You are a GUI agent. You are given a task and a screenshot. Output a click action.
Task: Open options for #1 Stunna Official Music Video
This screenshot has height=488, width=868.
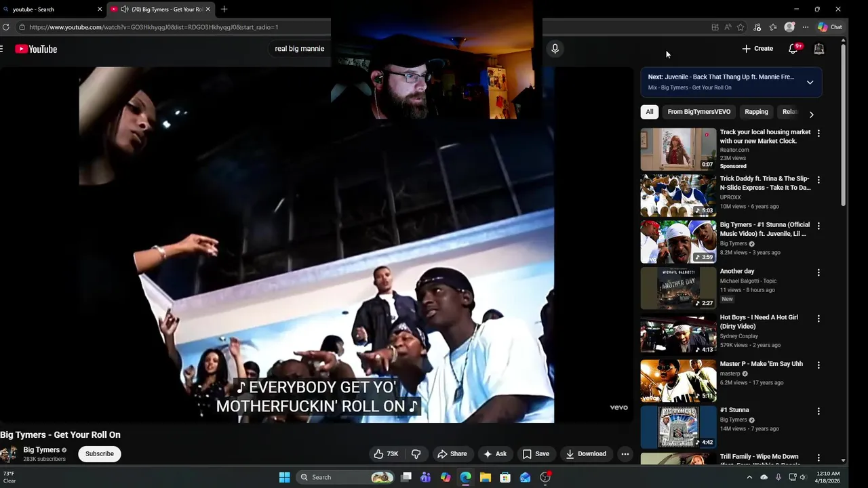coord(818,226)
